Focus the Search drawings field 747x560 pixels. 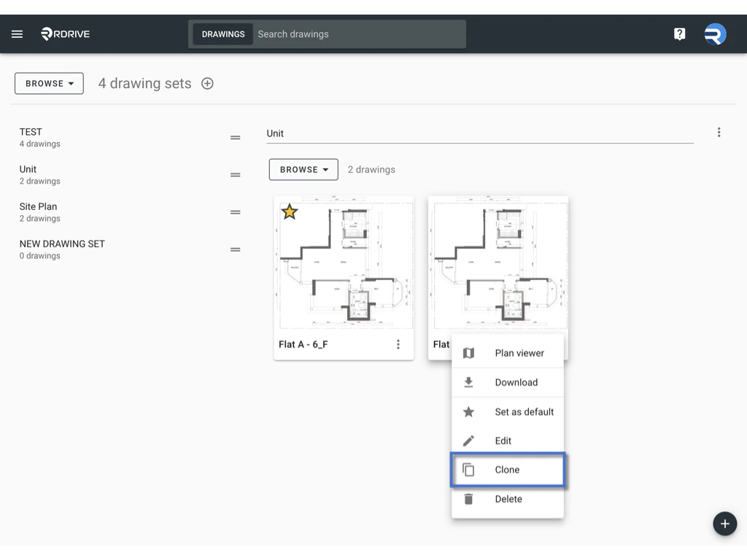(x=359, y=34)
